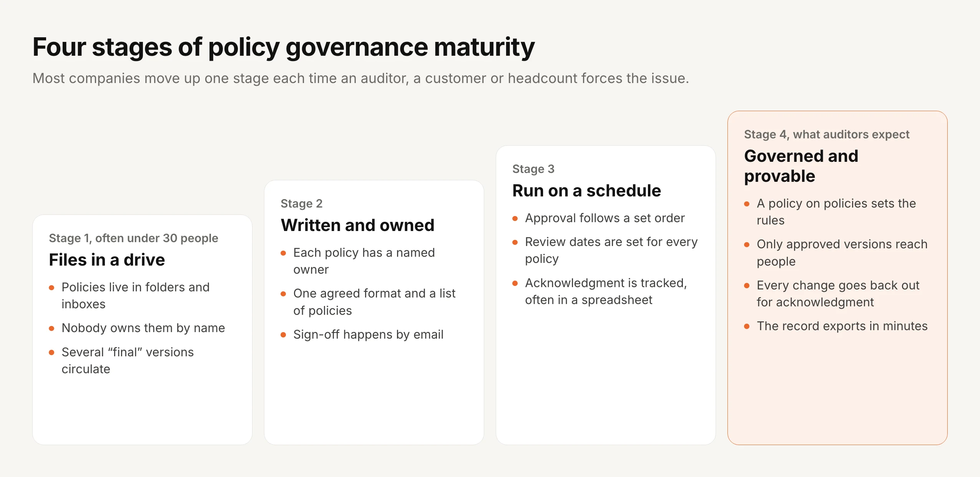Select the heading "Written and owned"

click(x=357, y=225)
